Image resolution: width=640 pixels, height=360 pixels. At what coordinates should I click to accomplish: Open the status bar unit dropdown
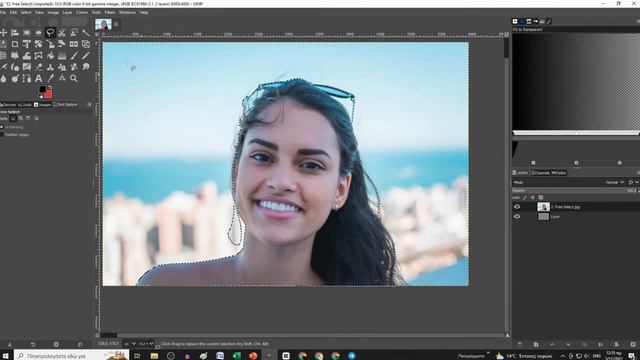click(131, 344)
